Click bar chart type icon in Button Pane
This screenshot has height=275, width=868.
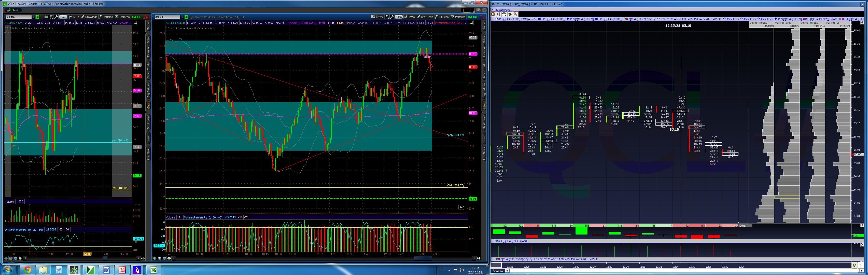[x=499, y=14]
